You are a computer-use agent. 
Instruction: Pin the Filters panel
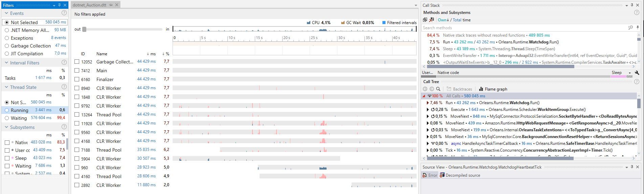click(59, 5)
